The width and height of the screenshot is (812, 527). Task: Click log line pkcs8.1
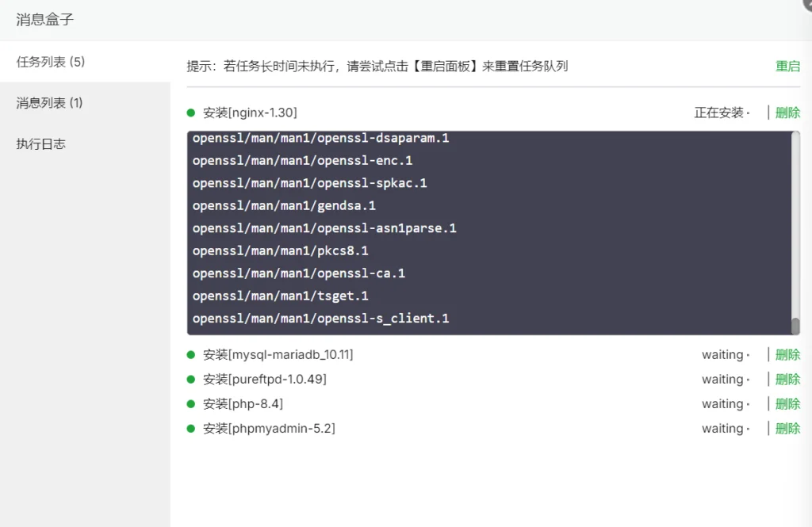280,250
